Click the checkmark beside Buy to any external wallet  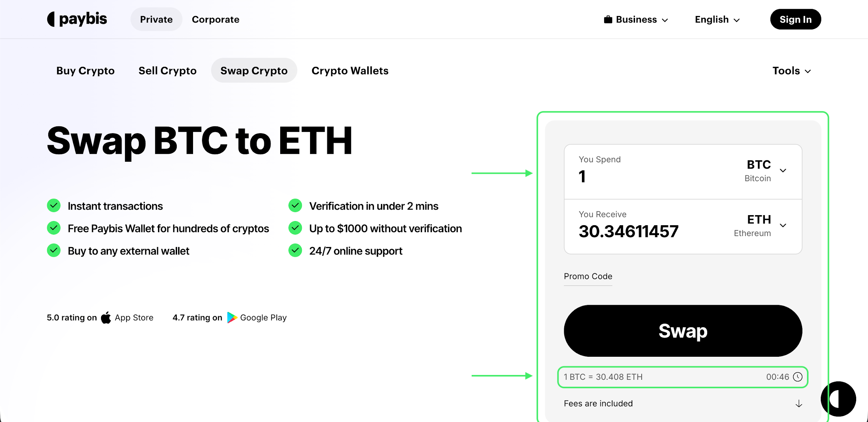coord(53,250)
